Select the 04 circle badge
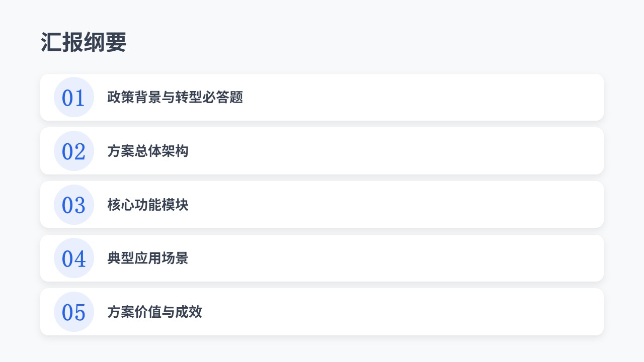This screenshot has width=644, height=362. [x=74, y=258]
